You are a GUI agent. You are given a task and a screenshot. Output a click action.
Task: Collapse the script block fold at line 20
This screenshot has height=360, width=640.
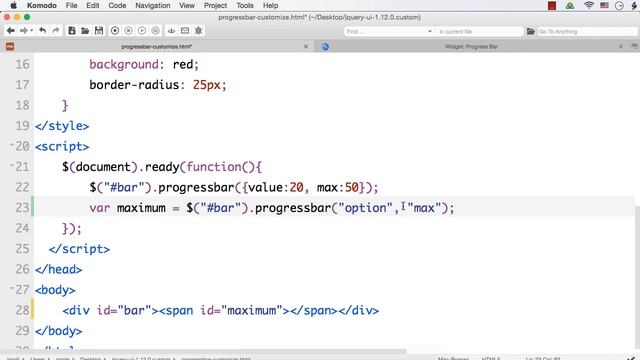coord(11,144)
